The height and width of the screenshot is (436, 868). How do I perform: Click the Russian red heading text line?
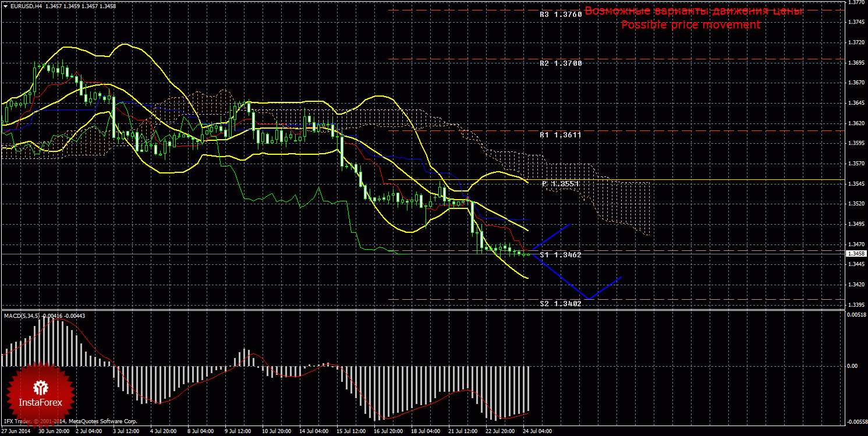click(693, 11)
